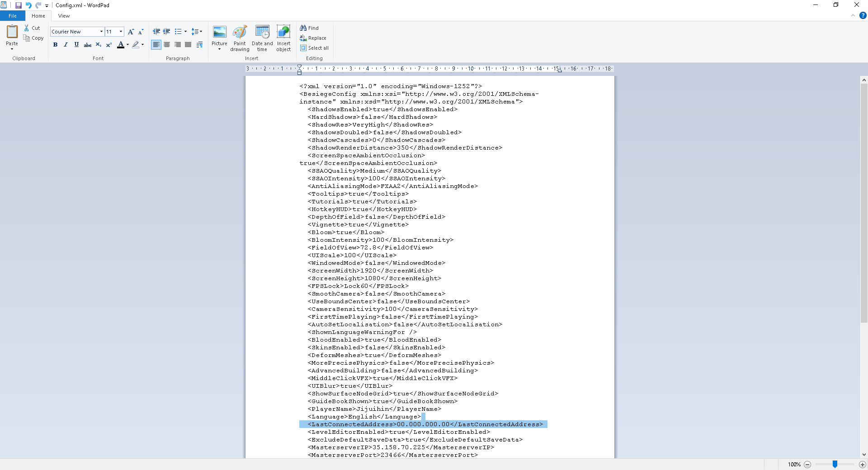Click the LastConnectedAddress line

click(x=425, y=424)
